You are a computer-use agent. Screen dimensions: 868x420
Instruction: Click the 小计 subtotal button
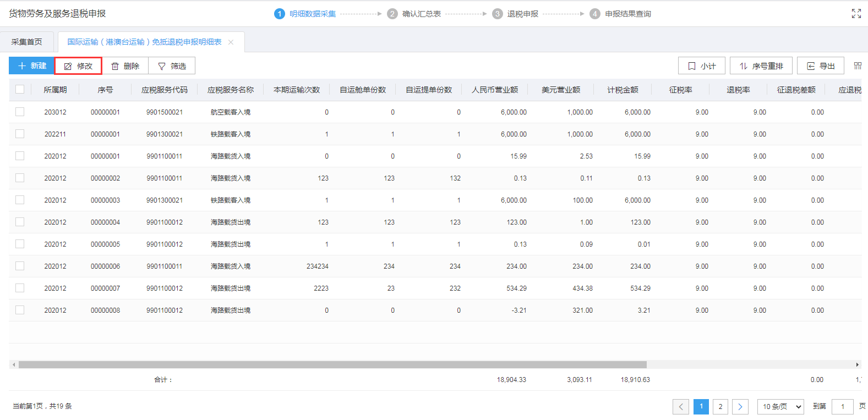[x=701, y=66]
